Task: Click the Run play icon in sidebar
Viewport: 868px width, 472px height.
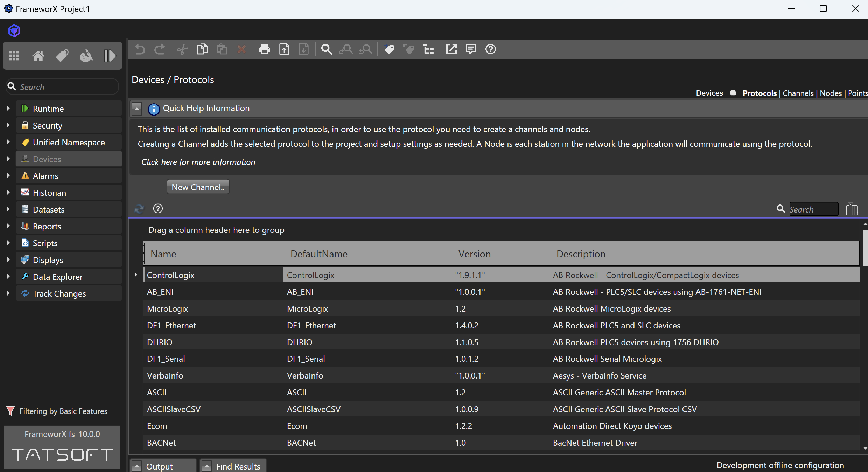Action: (x=110, y=56)
